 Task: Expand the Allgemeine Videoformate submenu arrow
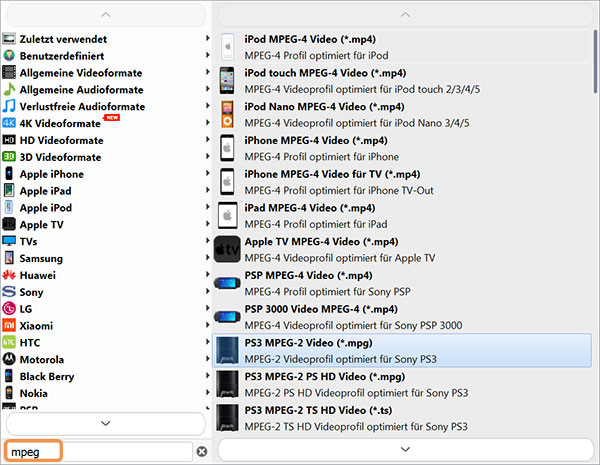pos(207,72)
